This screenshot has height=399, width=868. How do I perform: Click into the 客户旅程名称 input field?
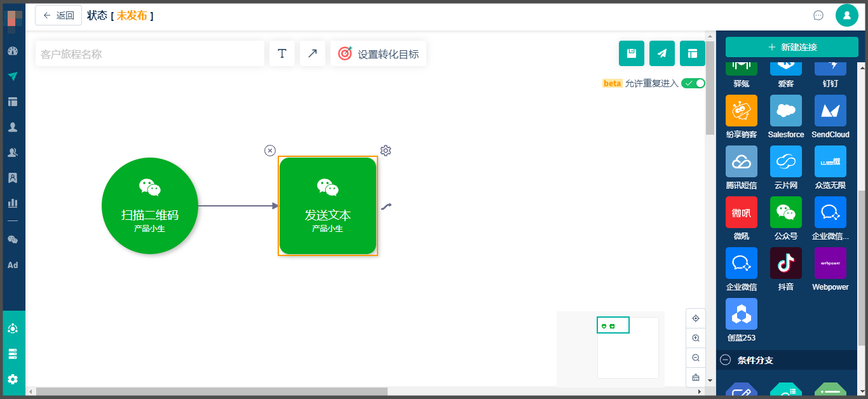point(150,53)
